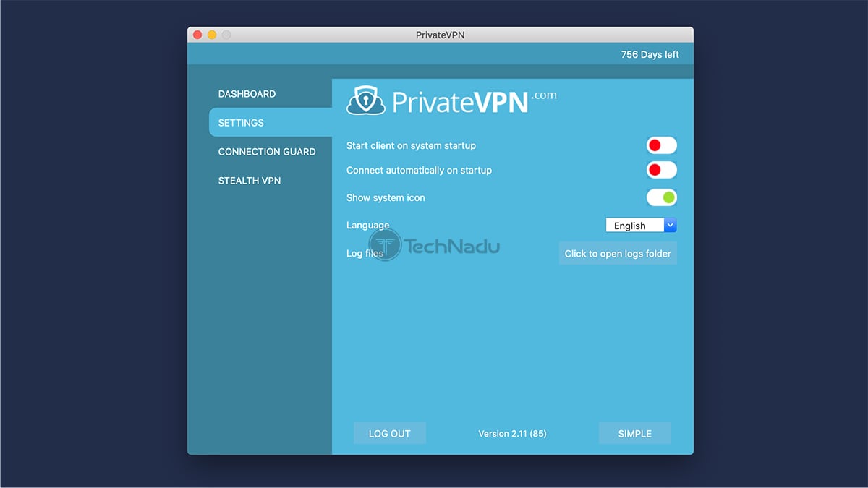868x488 pixels.
Task: Turn on 'Connect automatically on startup'
Action: click(661, 170)
